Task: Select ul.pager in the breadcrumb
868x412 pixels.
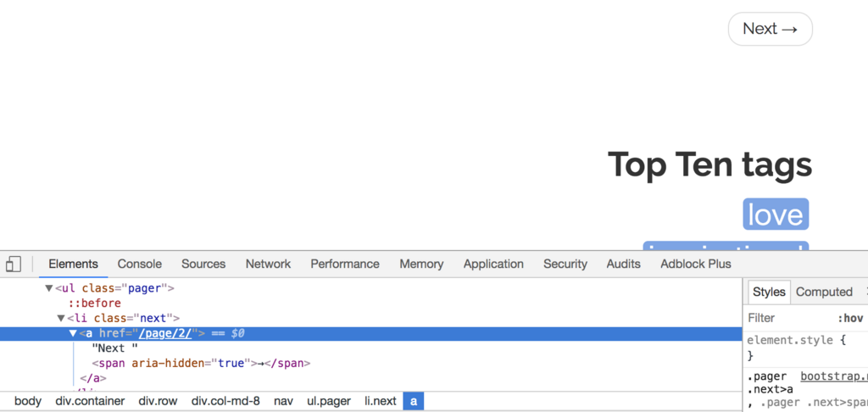Action: pyautogui.click(x=329, y=401)
